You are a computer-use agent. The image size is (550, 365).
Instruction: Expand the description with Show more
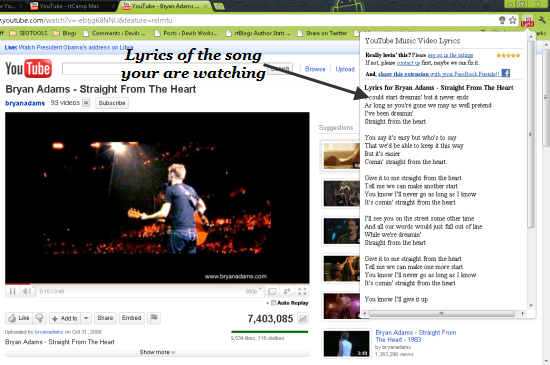tap(157, 352)
